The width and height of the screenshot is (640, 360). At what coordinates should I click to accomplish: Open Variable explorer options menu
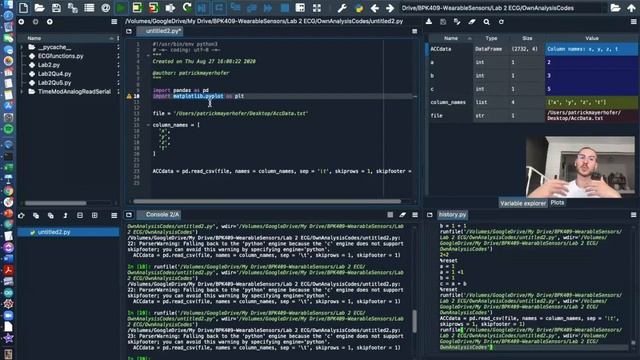(x=633, y=22)
